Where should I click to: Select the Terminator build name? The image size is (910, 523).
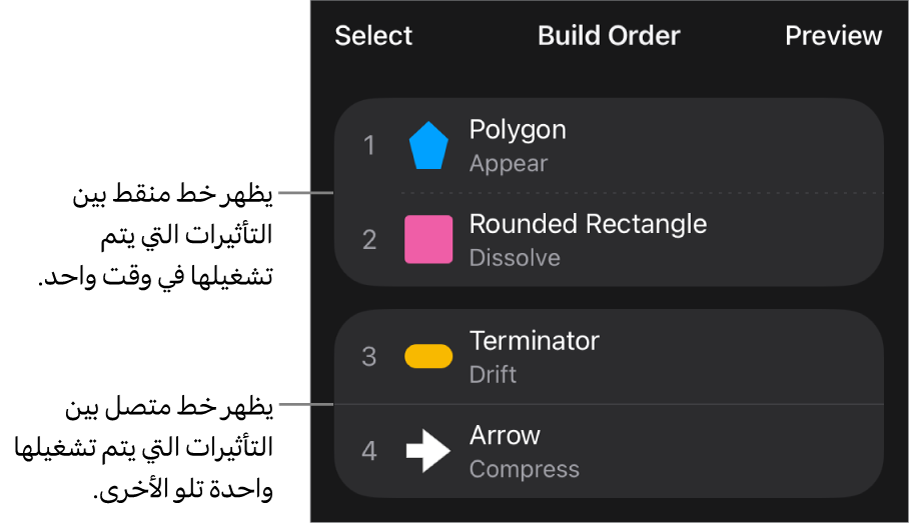click(x=534, y=341)
